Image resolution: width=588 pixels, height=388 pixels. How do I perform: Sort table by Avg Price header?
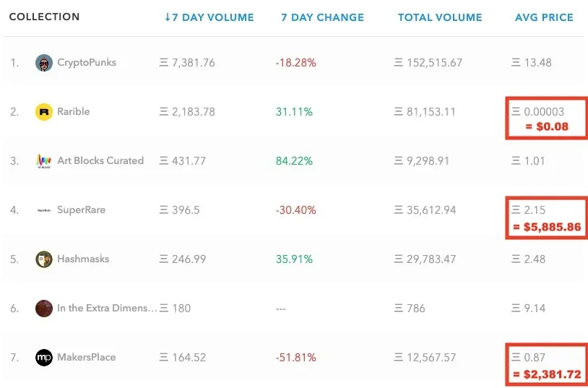coord(544,17)
